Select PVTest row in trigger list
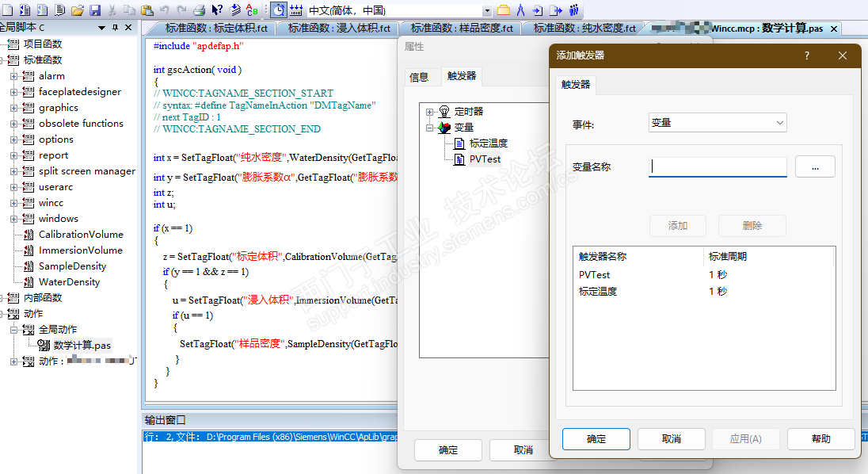Viewport: 868px width, 474px height. (703, 275)
